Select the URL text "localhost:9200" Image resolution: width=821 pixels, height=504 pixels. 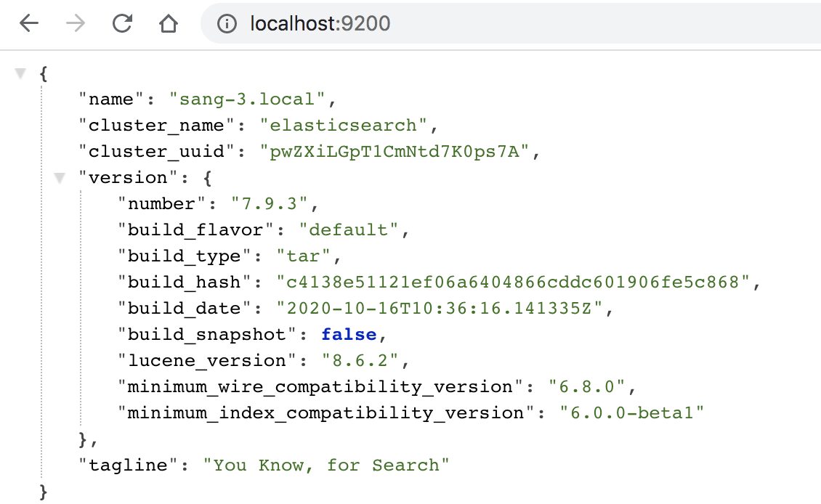tap(318, 23)
